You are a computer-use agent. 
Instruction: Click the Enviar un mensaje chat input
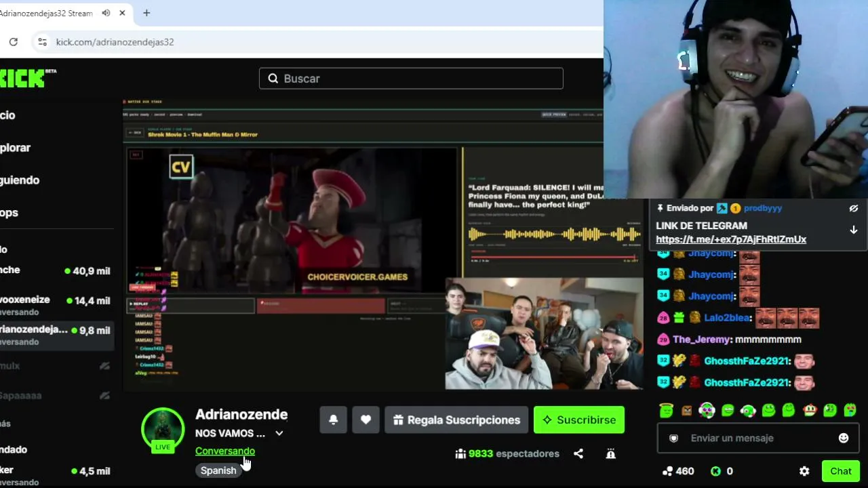(758, 439)
